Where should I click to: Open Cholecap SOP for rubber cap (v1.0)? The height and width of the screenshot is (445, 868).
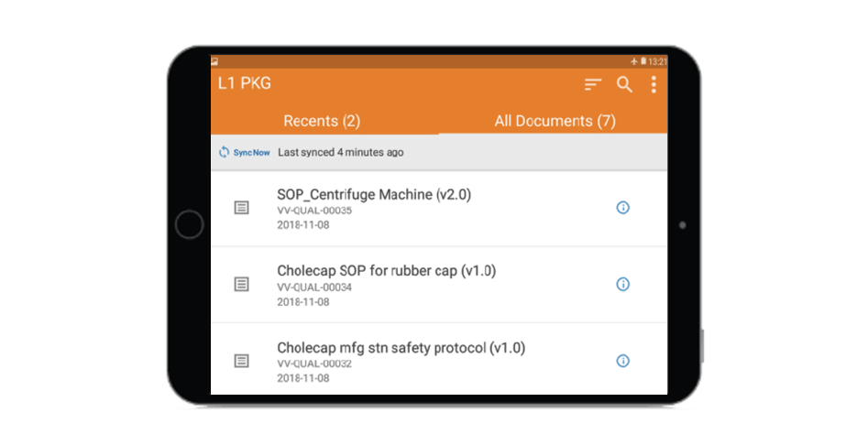point(386,271)
